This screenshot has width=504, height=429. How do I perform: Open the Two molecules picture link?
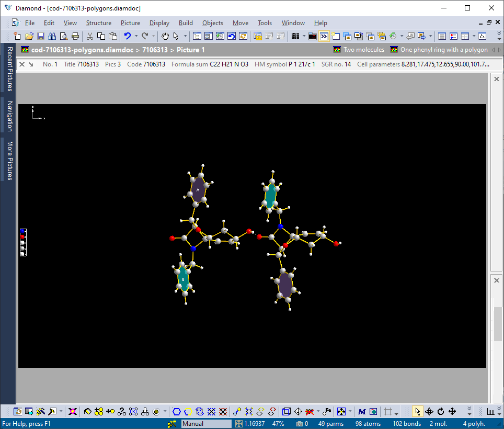point(364,50)
